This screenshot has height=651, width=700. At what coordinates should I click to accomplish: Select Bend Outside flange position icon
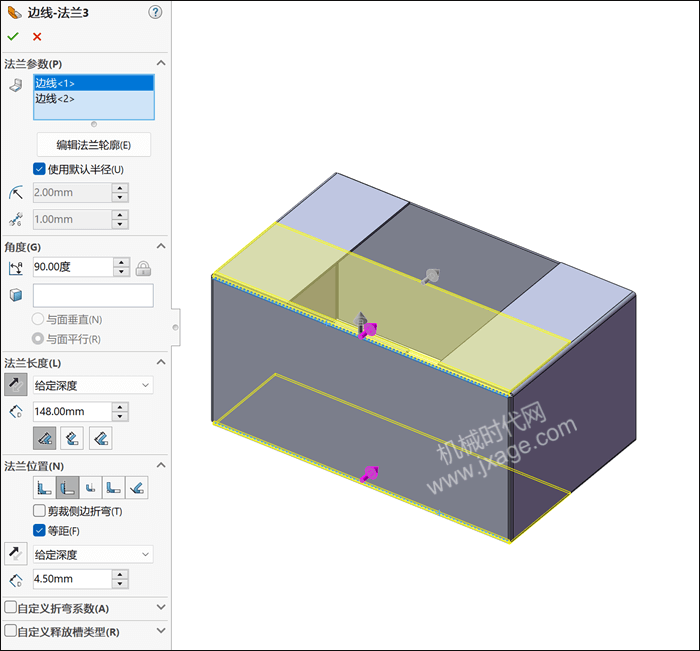[91, 488]
